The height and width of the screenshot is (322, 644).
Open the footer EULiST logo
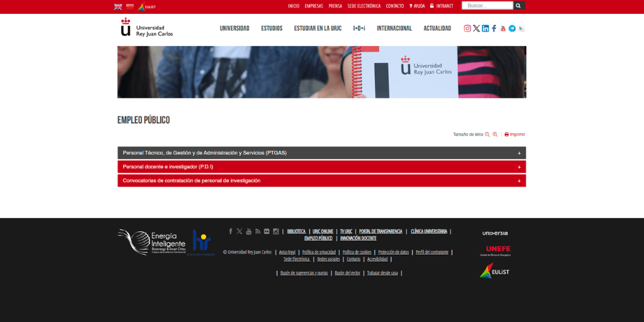coord(494,271)
